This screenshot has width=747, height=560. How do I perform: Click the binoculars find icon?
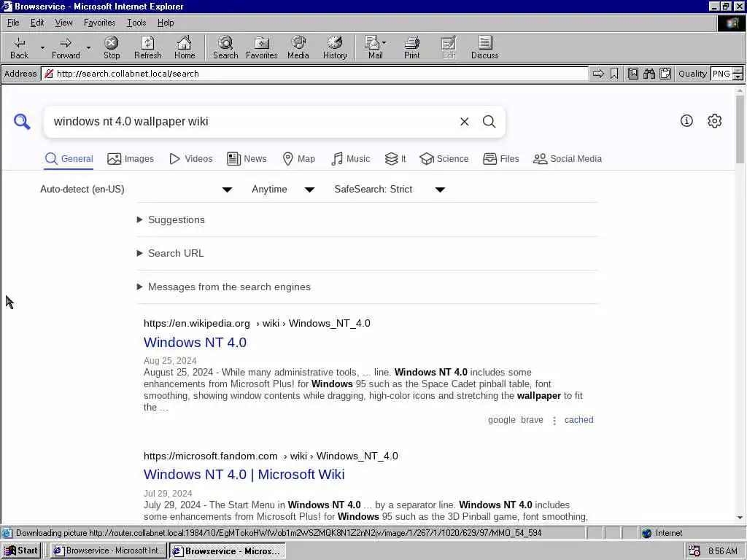point(649,74)
